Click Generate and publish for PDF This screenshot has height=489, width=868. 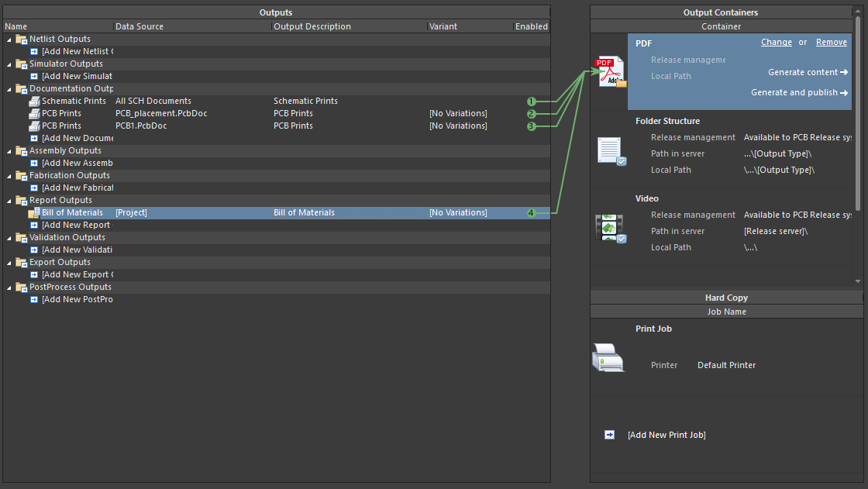click(799, 93)
